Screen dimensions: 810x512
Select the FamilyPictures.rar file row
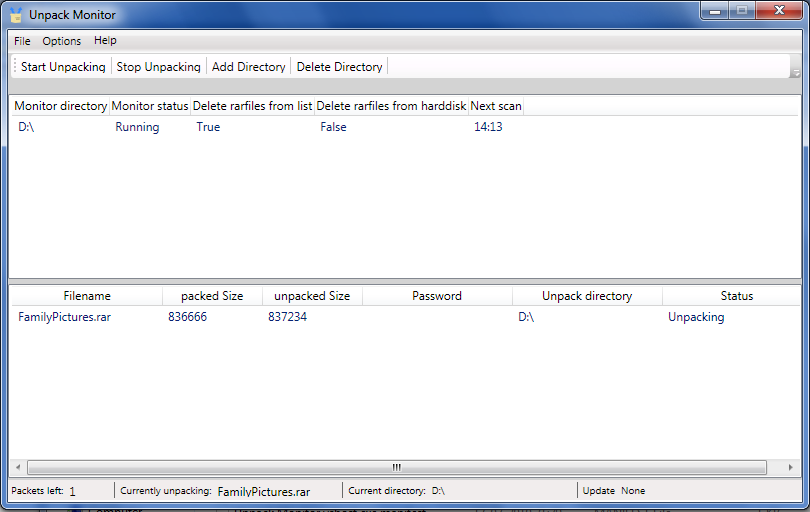pyautogui.click(x=65, y=317)
